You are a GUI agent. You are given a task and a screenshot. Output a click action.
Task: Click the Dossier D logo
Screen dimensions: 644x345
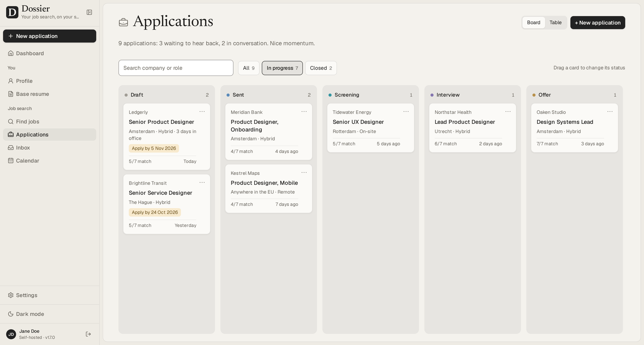[x=12, y=12]
